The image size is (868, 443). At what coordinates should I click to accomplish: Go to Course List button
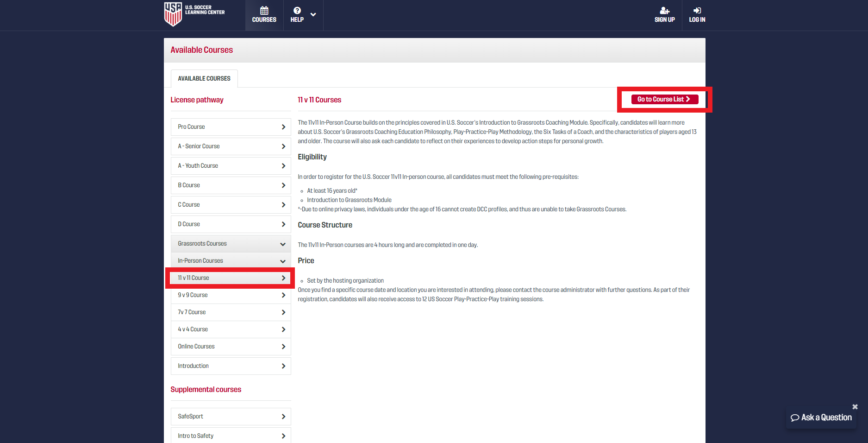click(665, 99)
